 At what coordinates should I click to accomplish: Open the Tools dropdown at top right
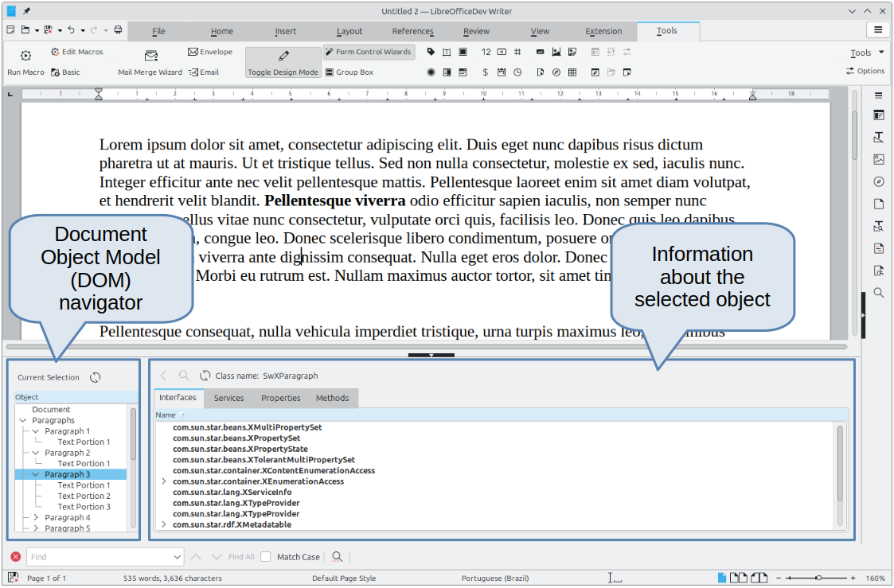pyautogui.click(x=865, y=53)
